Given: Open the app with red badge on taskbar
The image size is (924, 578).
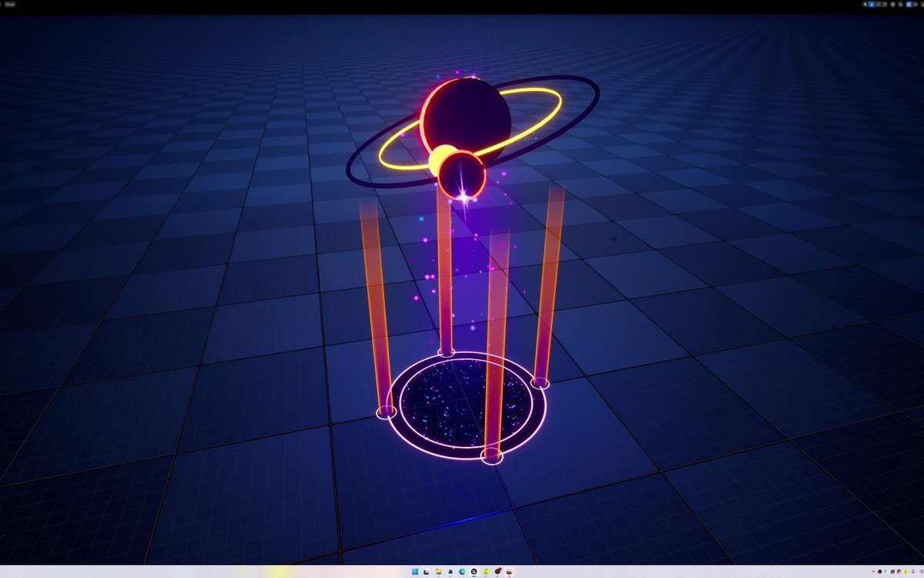Looking at the screenshot, I should tap(497, 571).
